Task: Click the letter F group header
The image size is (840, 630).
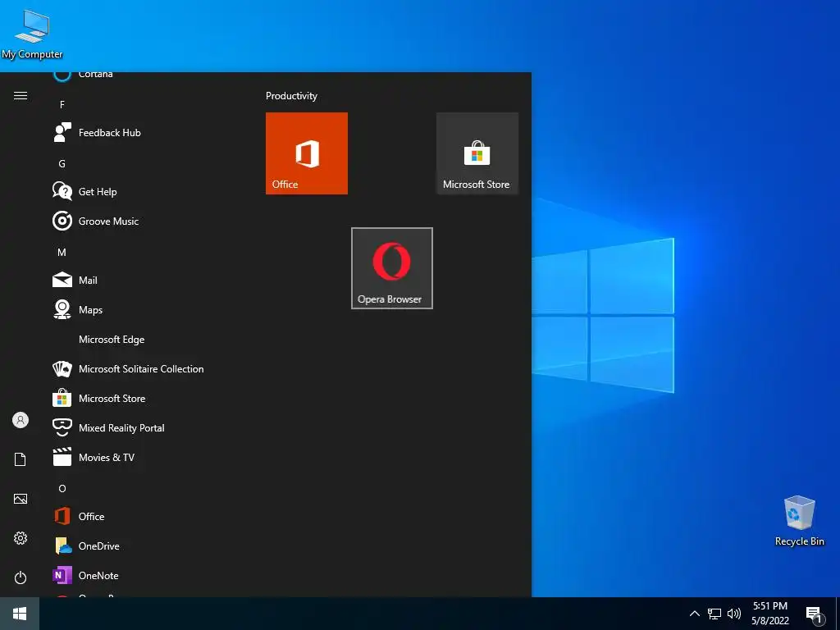Action: click(x=62, y=104)
